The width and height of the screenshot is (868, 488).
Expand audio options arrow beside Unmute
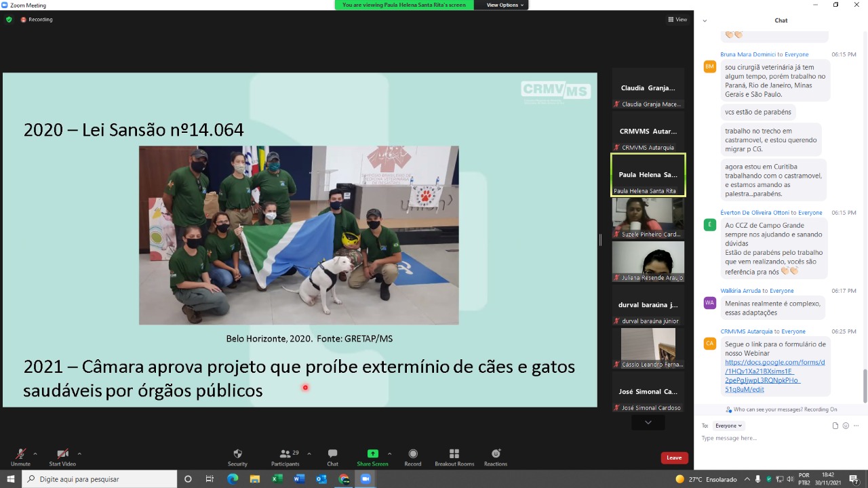click(x=35, y=453)
